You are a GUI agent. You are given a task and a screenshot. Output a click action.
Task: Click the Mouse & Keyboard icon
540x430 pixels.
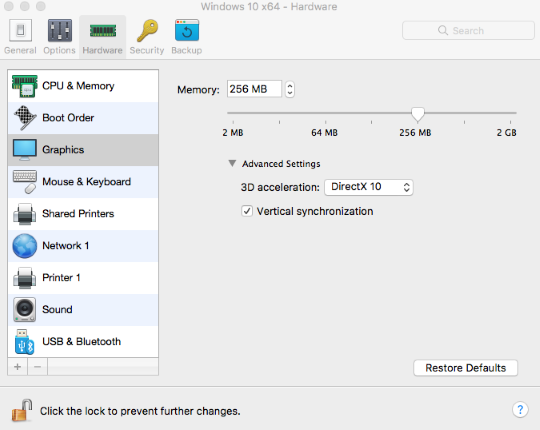pos(25,181)
